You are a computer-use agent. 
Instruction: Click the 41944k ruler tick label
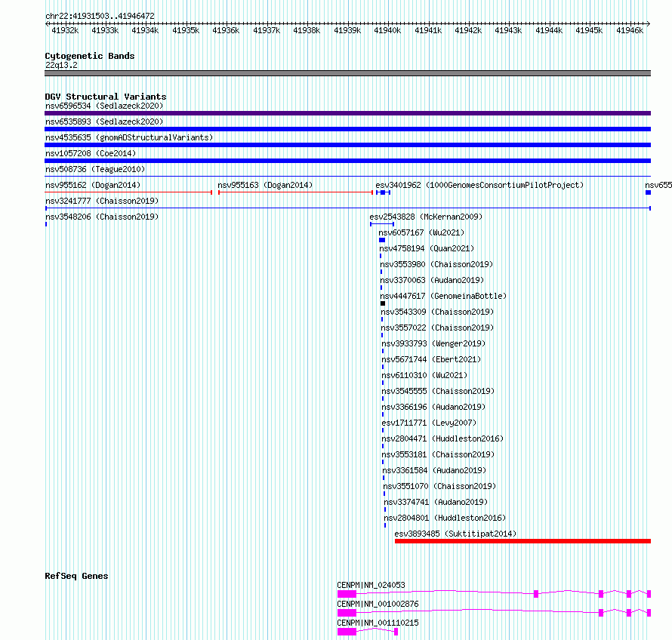pyautogui.click(x=549, y=30)
